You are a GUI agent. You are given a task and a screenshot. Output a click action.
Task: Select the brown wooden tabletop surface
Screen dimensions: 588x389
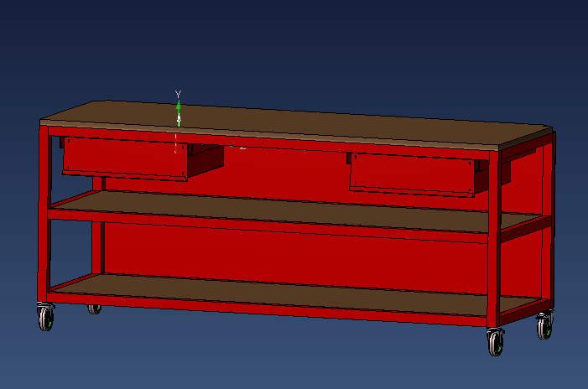pyautogui.click(x=296, y=124)
